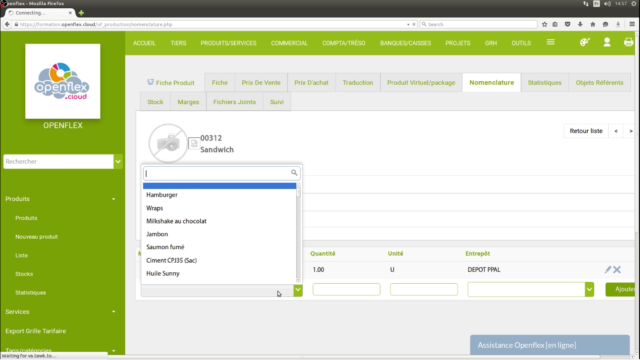
Task: Open the URL bar history dropdown arrow
Action: (x=408, y=24)
